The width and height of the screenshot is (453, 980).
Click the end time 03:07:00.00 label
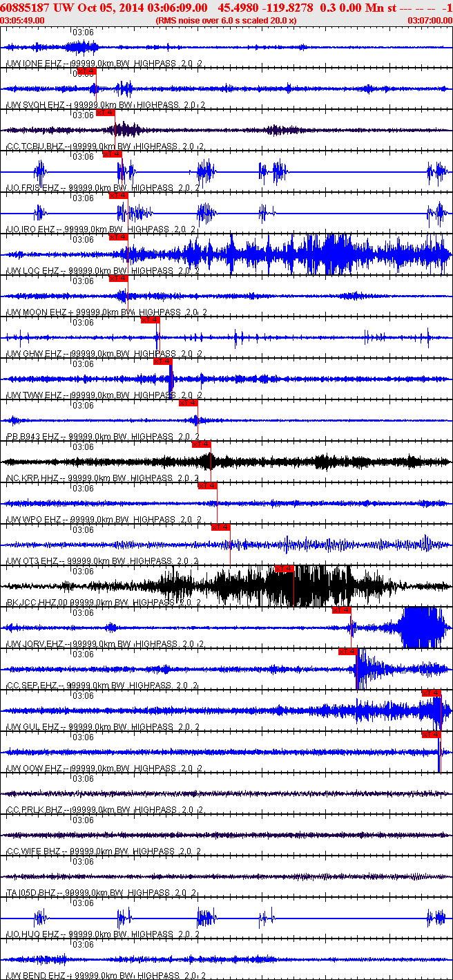pos(430,21)
